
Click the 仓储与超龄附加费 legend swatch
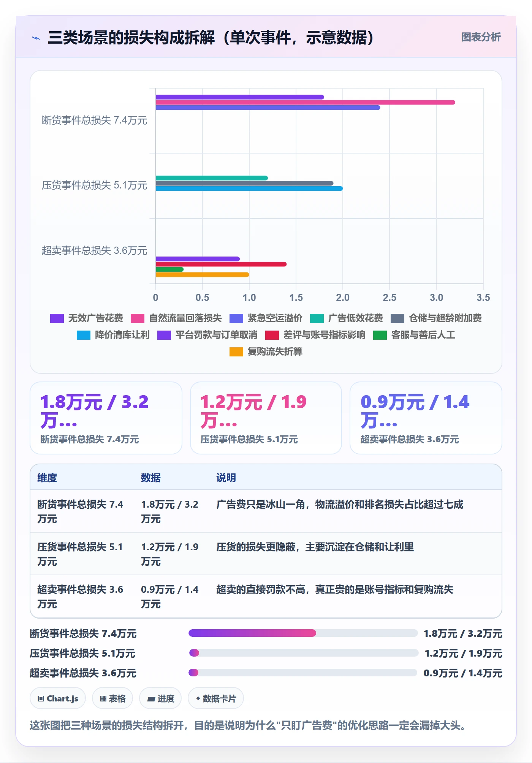[x=397, y=318]
